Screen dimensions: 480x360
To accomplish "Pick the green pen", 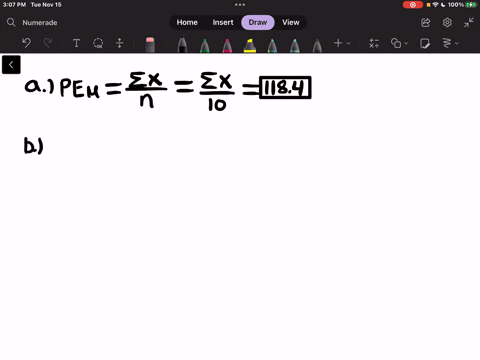I will pos(205,45).
